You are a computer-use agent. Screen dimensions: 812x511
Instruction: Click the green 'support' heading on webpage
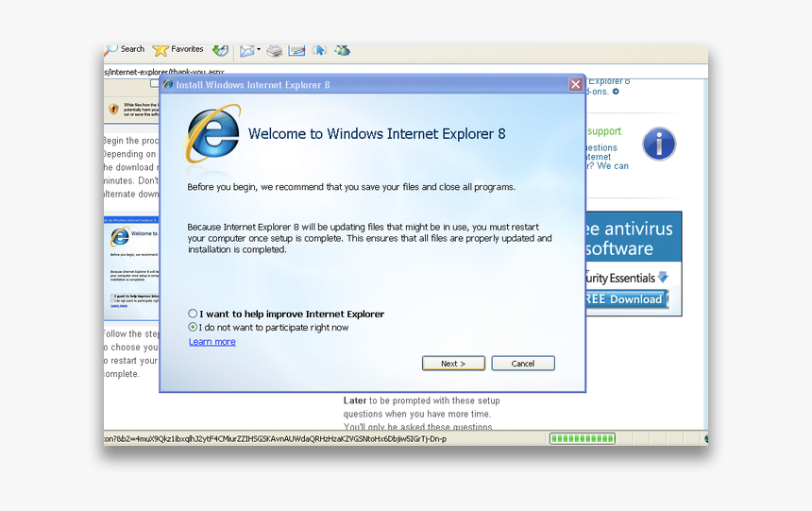coord(604,131)
